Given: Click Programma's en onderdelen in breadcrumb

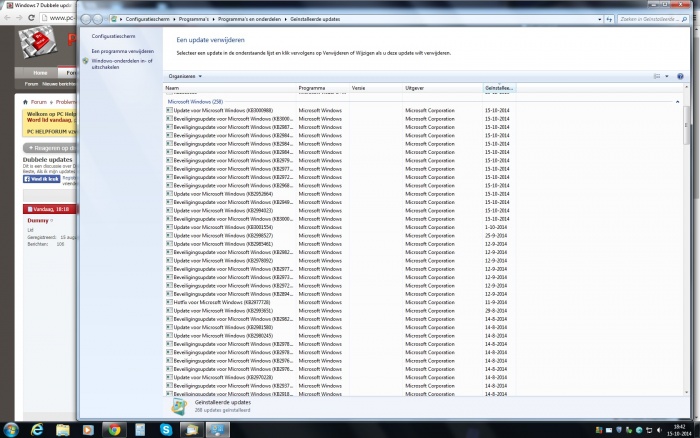Looking at the screenshot, I should tap(250, 19).
